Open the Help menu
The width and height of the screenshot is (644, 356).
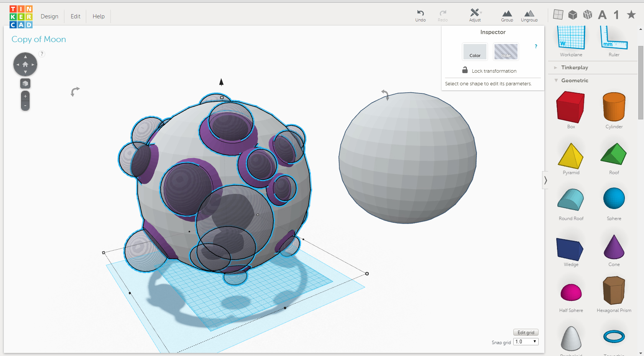point(99,16)
